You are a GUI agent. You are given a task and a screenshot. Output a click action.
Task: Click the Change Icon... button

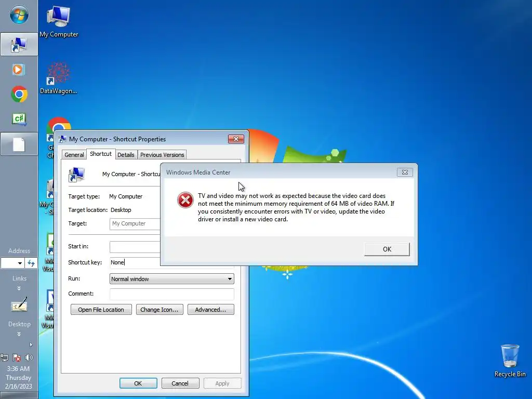coord(159,310)
